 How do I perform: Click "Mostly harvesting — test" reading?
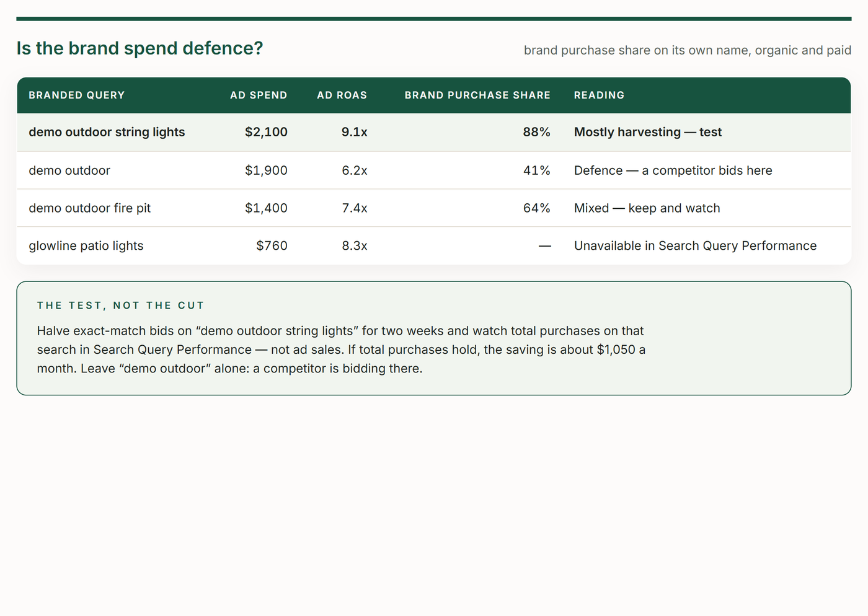[648, 132]
